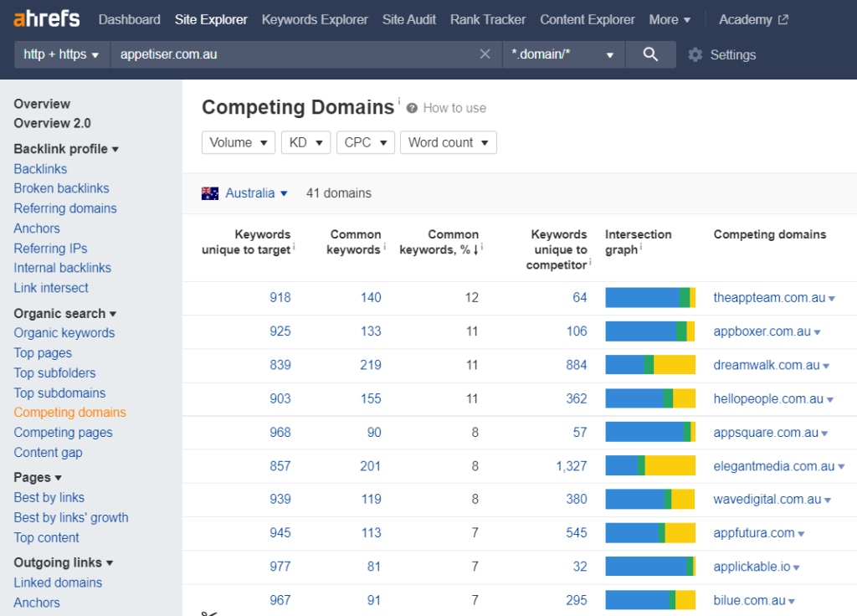Click info icon beside Common keywords header

coord(384,247)
